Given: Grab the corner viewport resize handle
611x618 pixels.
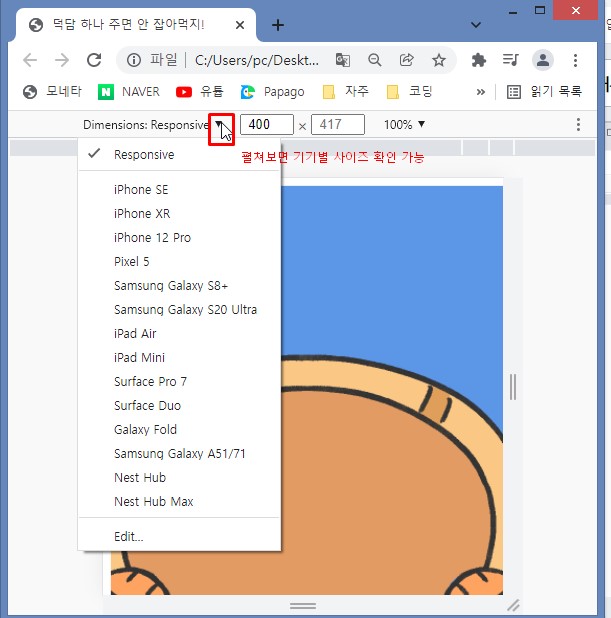Looking at the screenshot, I should pyautogui.click(x=513, y=605).
